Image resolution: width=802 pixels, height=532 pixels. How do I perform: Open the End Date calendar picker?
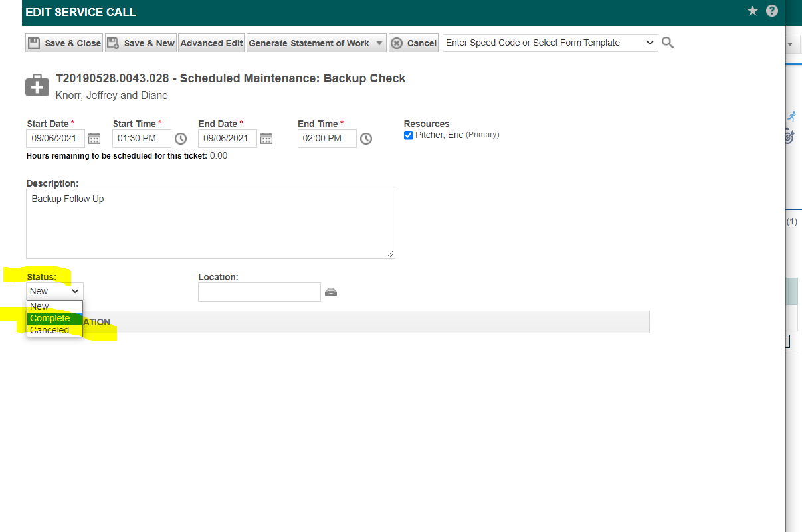click(x=266, y=138)
